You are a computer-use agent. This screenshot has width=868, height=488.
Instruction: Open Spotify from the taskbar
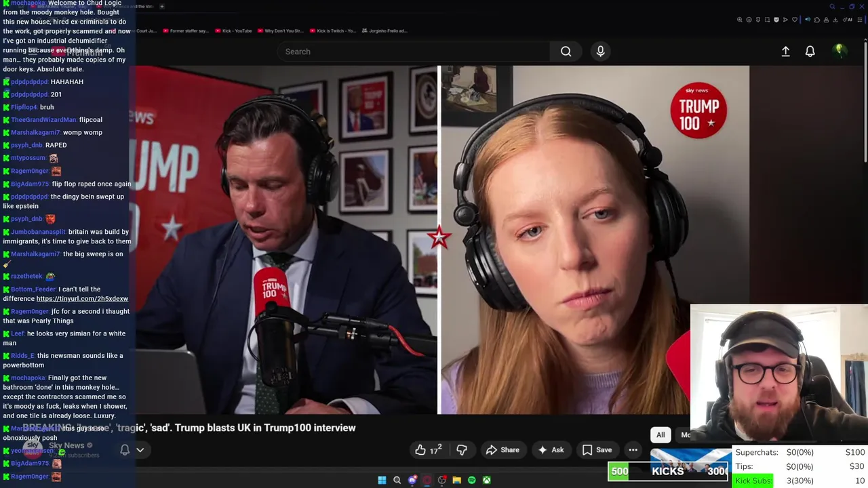[x=471, y=480]
